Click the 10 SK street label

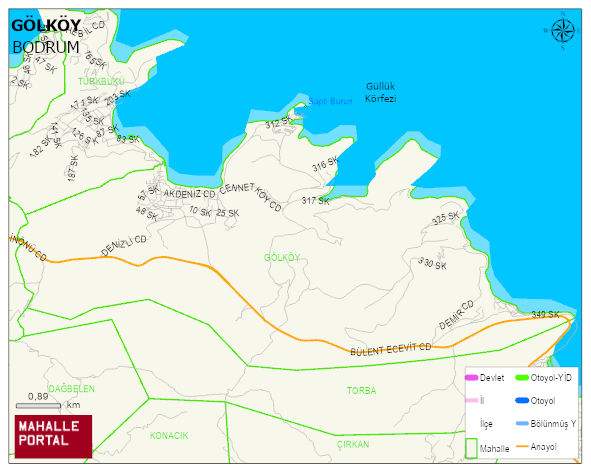200,211
